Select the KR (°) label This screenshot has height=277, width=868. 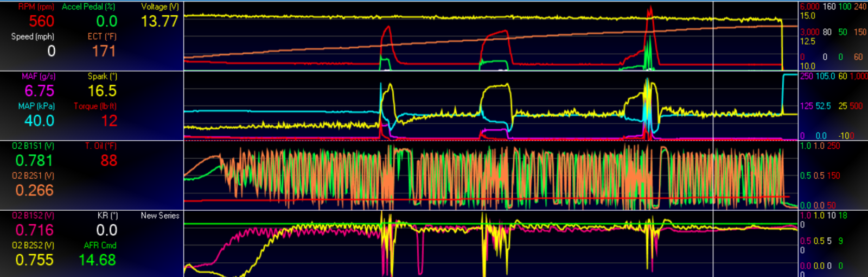[107, 216]
